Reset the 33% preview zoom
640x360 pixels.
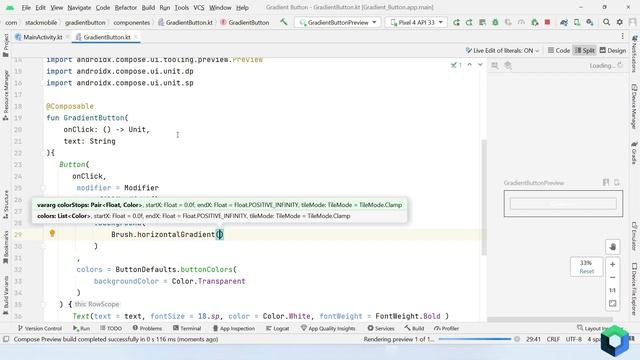coord(587,271)
